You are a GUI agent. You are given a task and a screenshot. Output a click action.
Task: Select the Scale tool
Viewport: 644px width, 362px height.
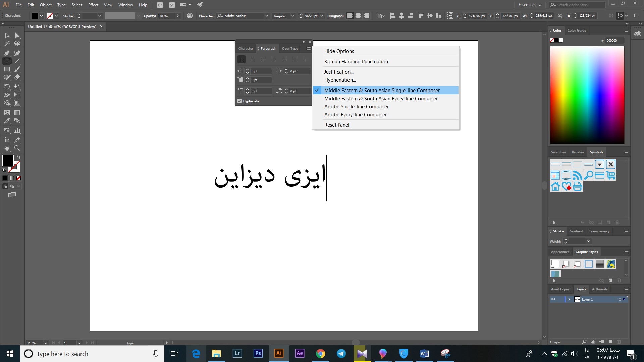click(17, 87)
